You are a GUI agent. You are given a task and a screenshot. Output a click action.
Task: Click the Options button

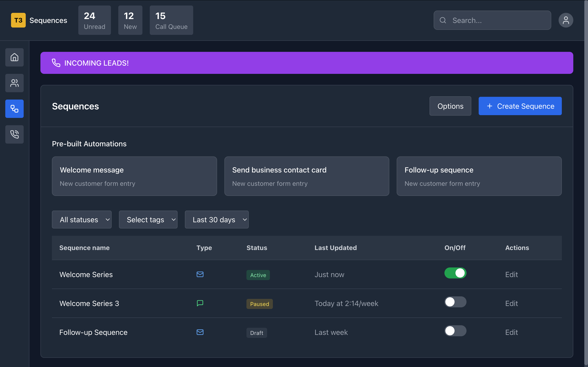[x=450, y=106]
